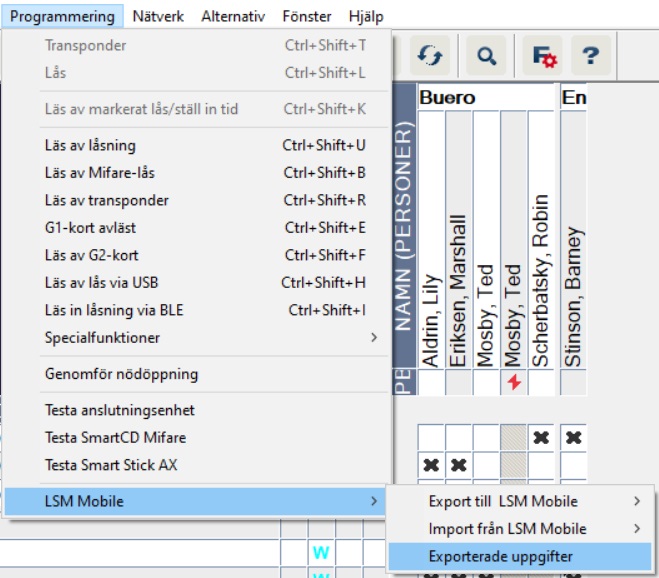Toggle the authorization cross under Eriksen, Marshall
659x578 pixels.
pos(458,464)
